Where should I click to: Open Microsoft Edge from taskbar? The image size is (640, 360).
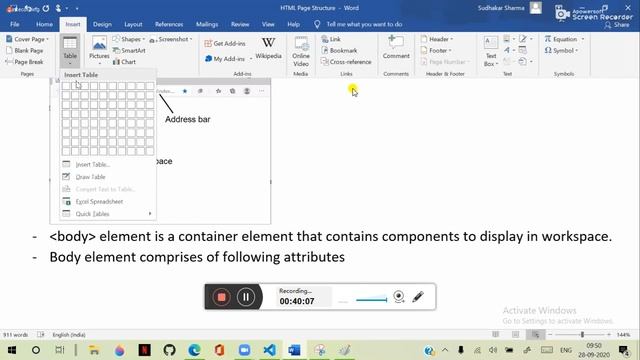(x=194, y=350)
